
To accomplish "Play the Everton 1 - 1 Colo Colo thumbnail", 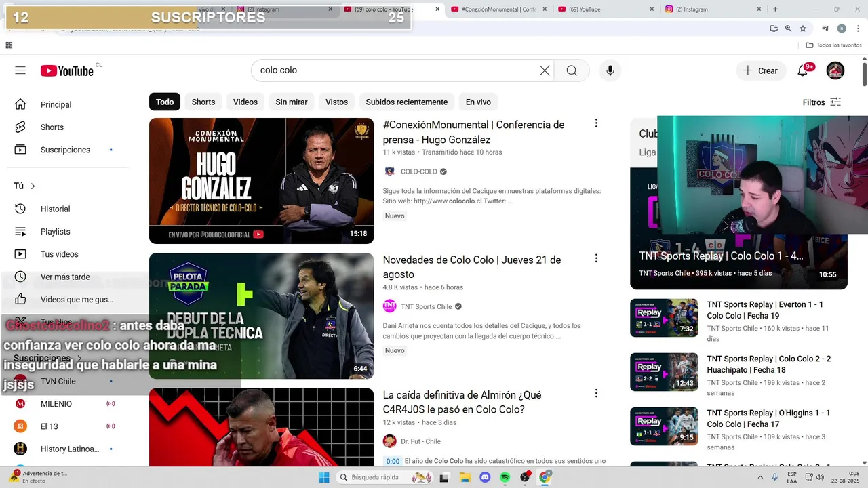I will coord(664,318).
